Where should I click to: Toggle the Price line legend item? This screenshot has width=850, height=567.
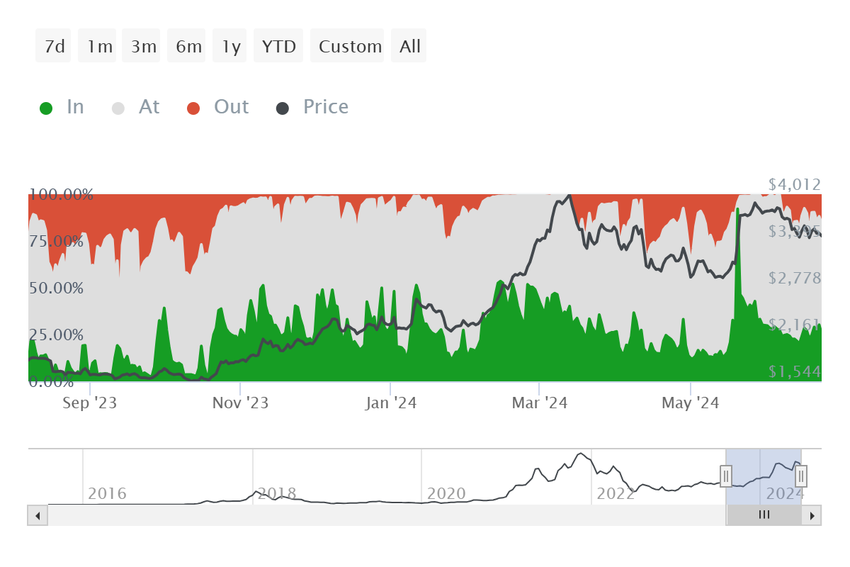pos(312,107)
